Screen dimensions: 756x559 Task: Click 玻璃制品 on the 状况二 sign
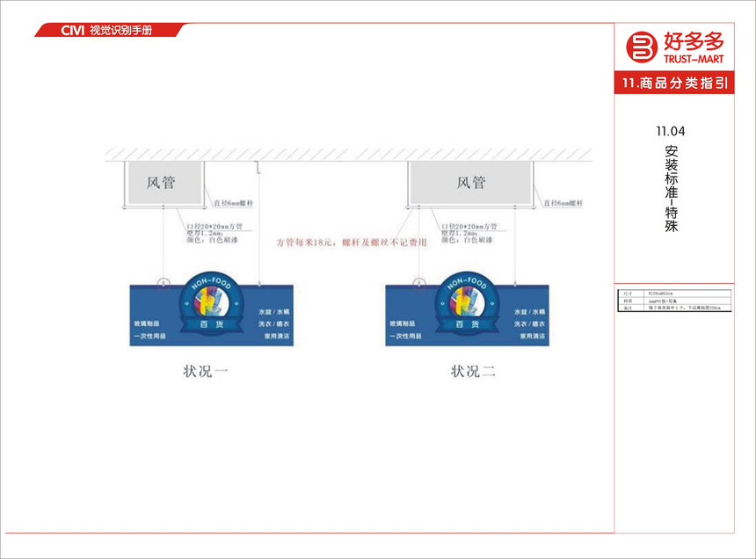point(402,323)
